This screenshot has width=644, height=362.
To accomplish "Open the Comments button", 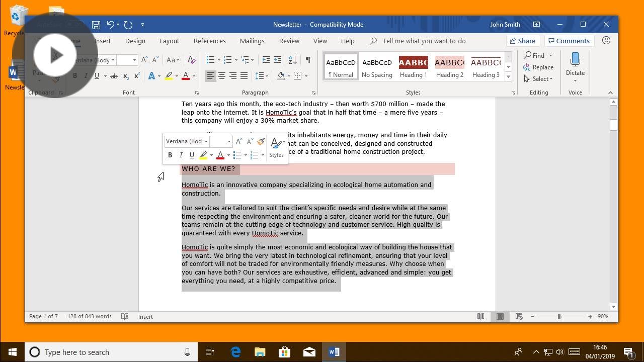I will [569, 41].
